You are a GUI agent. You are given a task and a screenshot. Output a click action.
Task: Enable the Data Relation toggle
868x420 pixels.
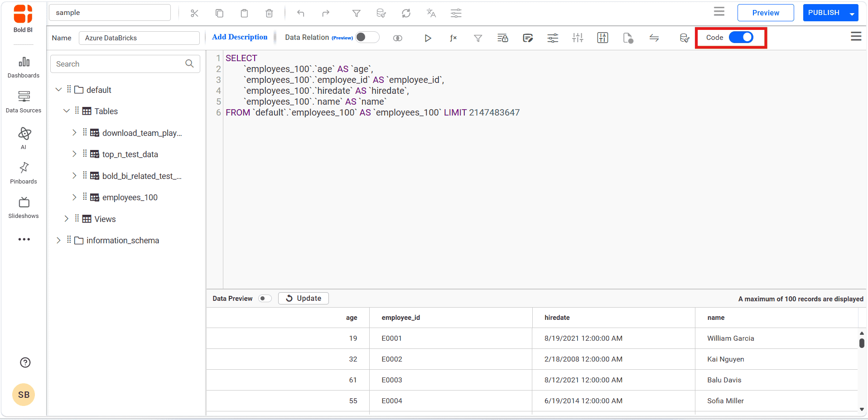tap(367, 37)
